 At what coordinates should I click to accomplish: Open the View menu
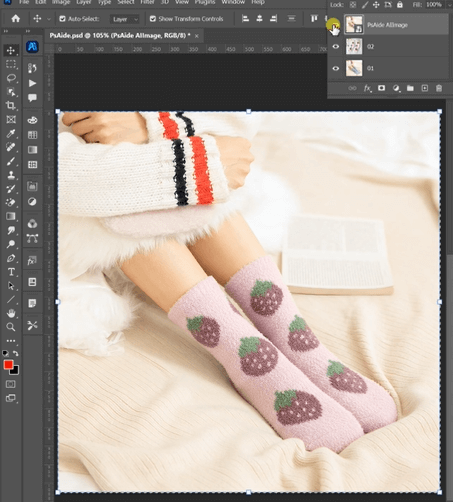pos(182,2)
